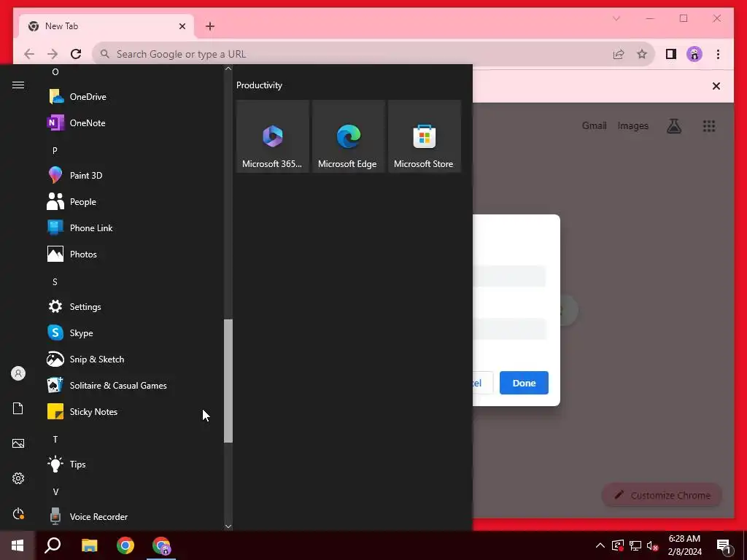Click the app list scroll down arrow
Screen dimensions: 747x560
[x=228, y=526]
